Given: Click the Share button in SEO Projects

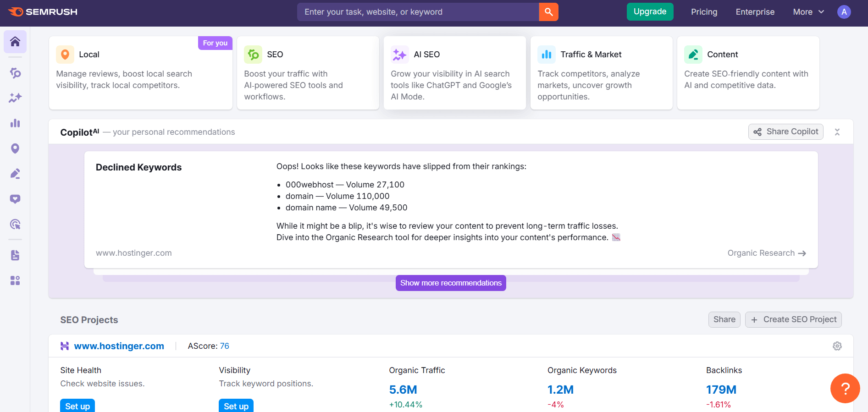Looking at the screenshot, I should coord(724,319).
